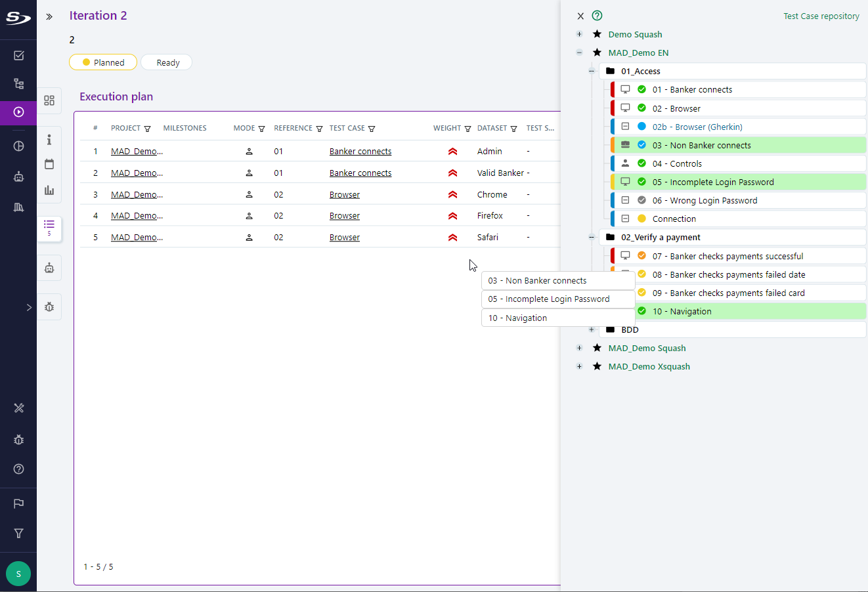The width and height of the screenshot is (868, 592).
Task: Open iteration Issues bug icon panel
Action: pos(49,307)
